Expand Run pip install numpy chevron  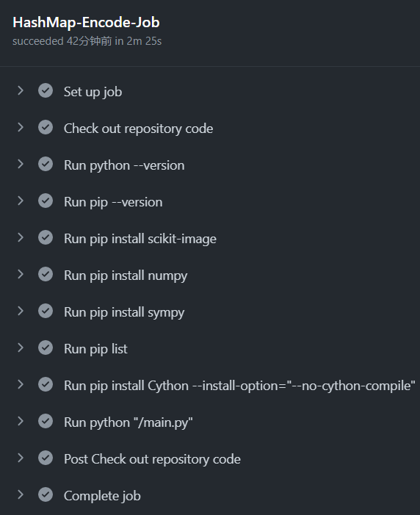pyautogui.click(x=21, y=274)
